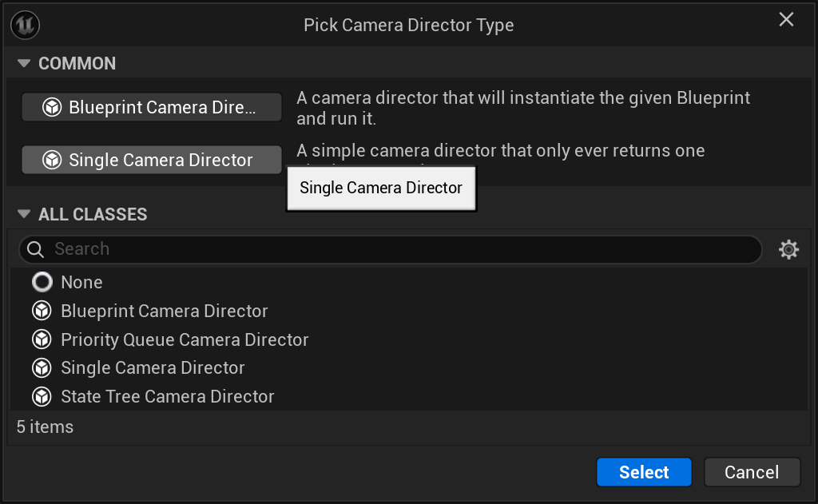Click the cube icon on the Blueprint Camera Director button
This screenshot has height=504, width=818.
coord(53,107)
